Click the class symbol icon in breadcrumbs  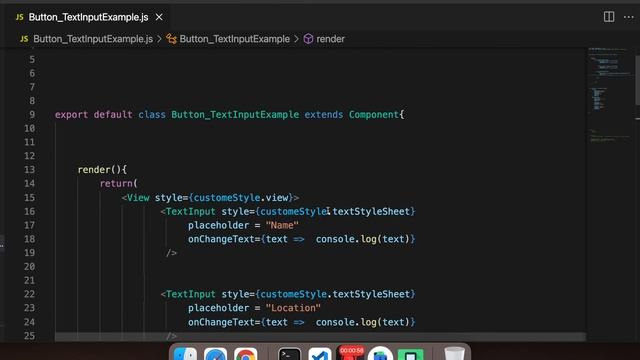[171, 39]
